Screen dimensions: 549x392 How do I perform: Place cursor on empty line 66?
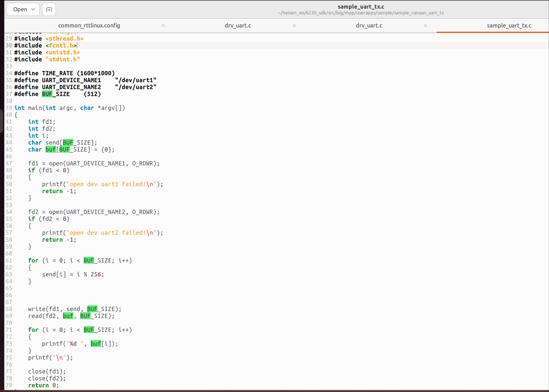(x=72, y=295)
